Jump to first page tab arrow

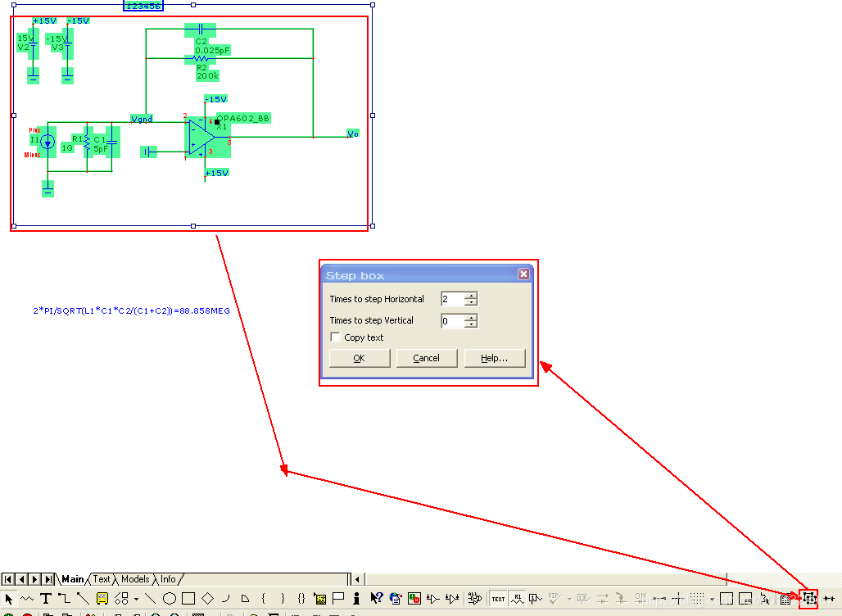(7, 579)
